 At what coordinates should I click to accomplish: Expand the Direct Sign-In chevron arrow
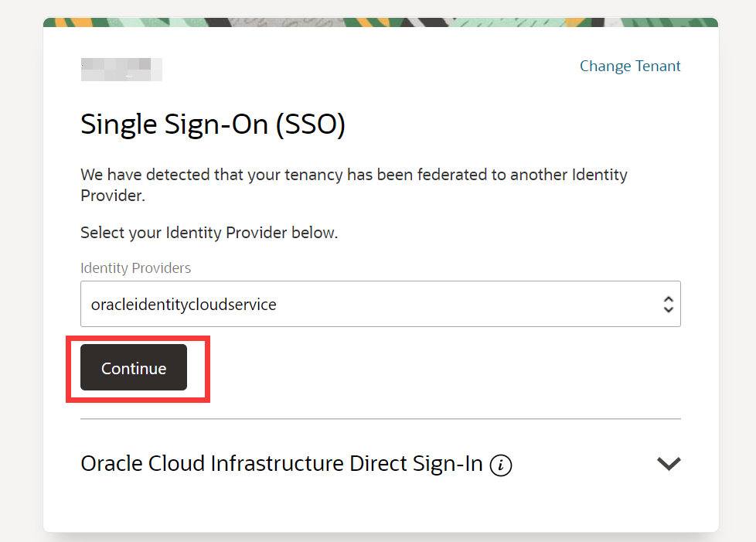pos(669,463)
